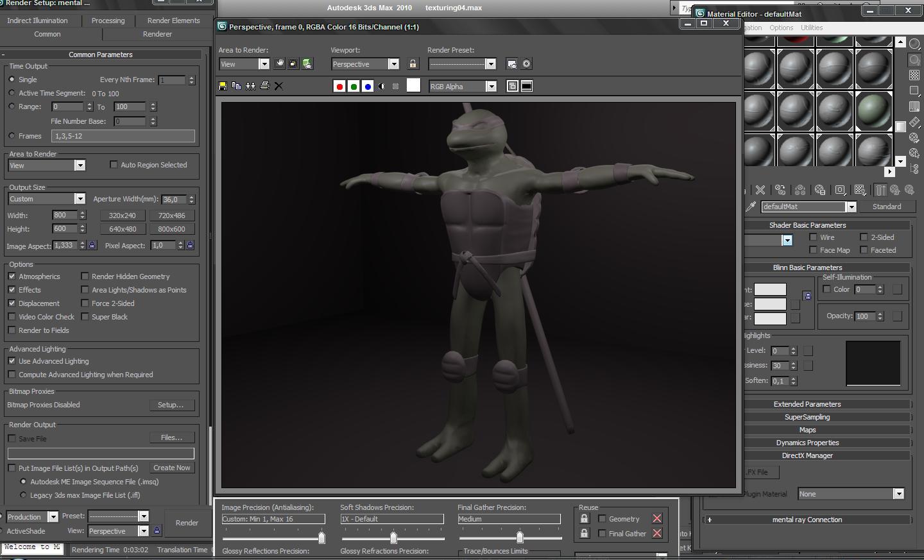Reset material map with X icon
The height and width of the screenshot is (560, 924).
760,190
